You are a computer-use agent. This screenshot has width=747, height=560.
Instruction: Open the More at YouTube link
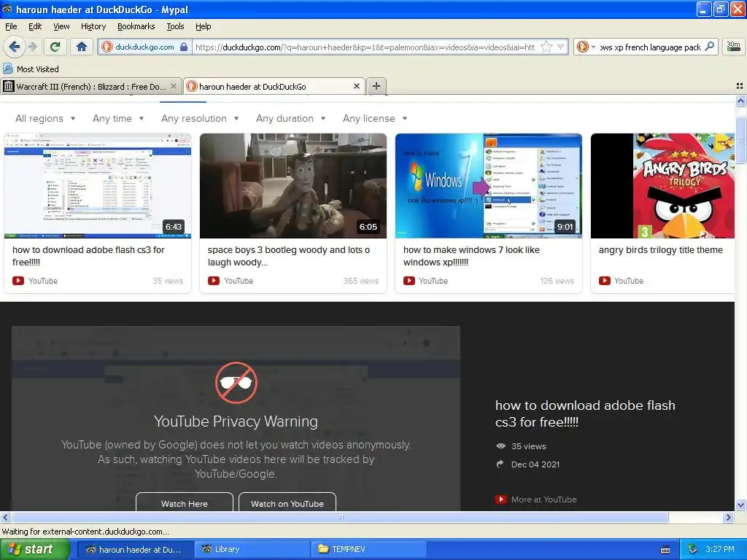point(536,499)
